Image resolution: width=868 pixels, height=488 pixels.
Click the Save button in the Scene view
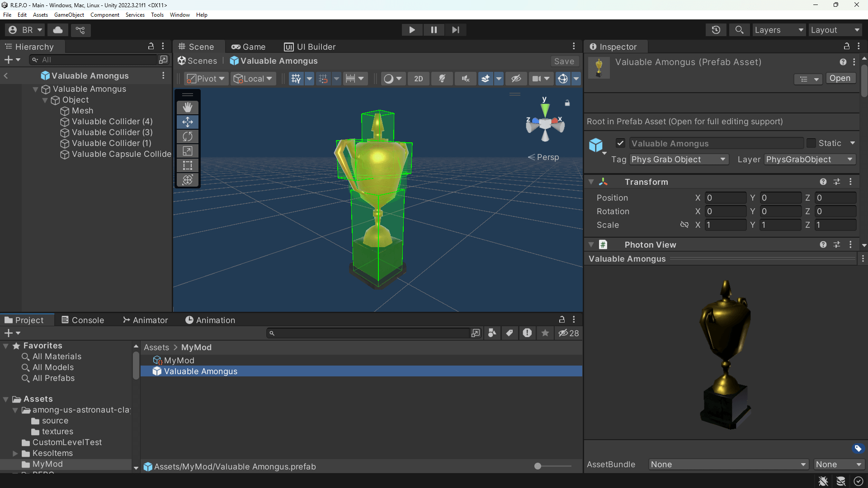564,61
